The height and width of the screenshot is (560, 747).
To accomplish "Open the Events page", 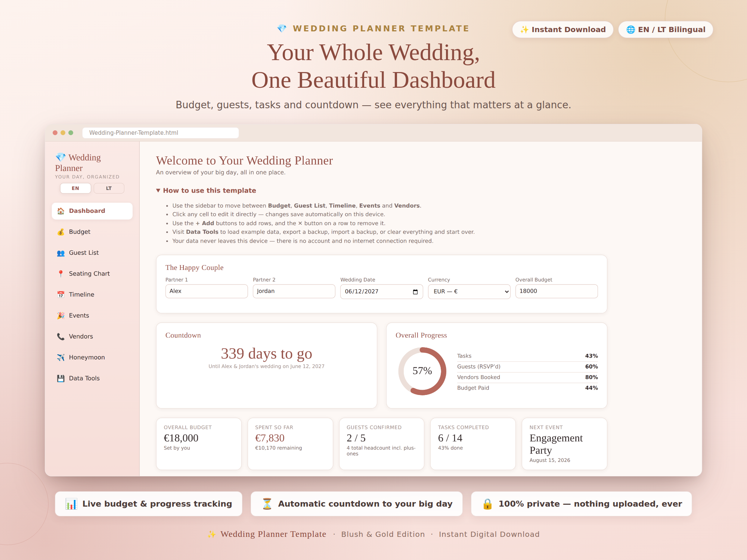I will pyautogui.click(x=92, y=315).
